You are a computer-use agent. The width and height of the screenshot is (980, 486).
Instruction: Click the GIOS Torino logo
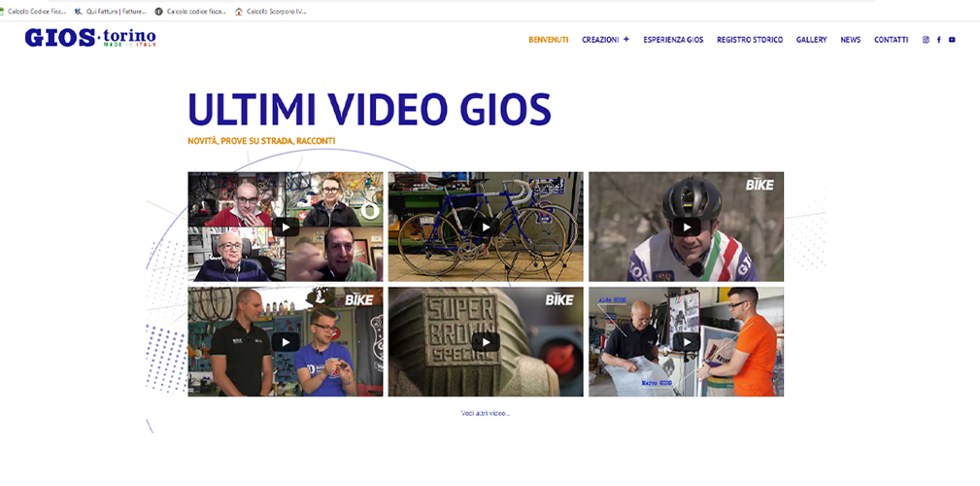[x=90, y=39]
